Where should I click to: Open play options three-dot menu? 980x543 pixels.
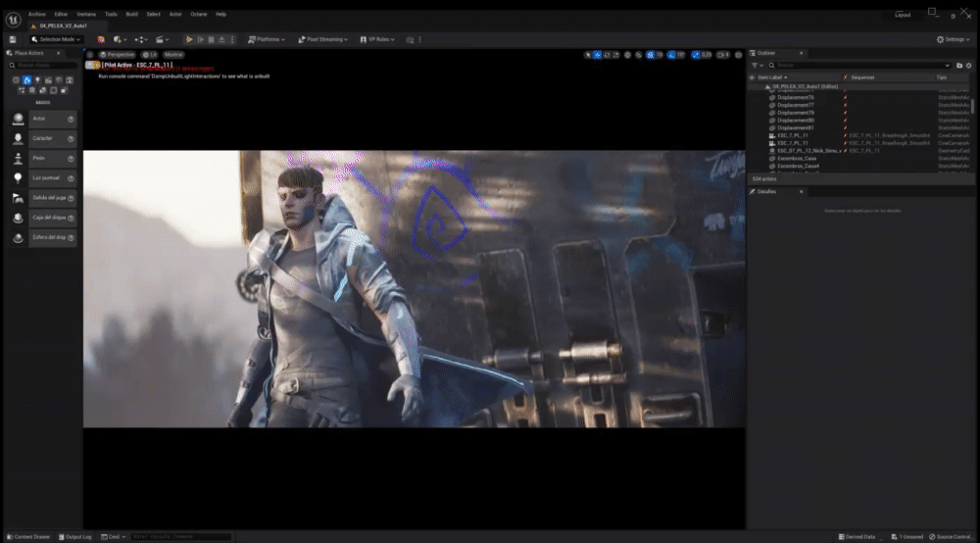[x=232, y=39]
